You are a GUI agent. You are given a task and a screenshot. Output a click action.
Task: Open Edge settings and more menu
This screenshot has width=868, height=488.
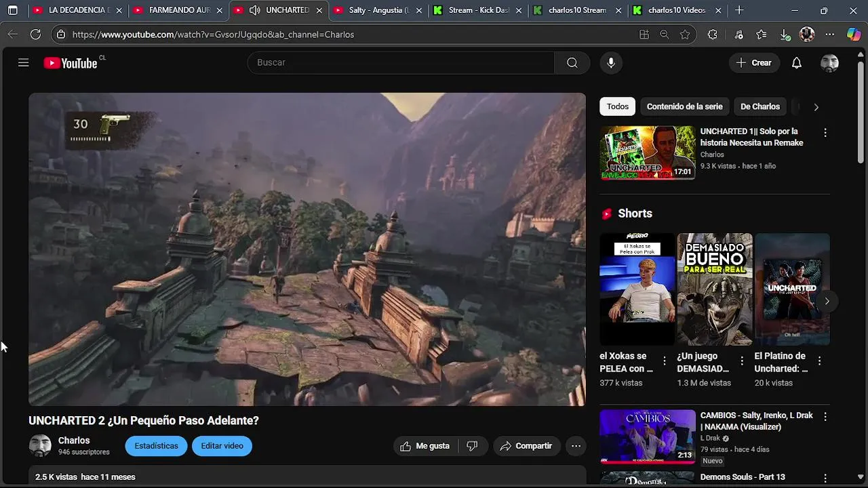click(x=830, y=35)
